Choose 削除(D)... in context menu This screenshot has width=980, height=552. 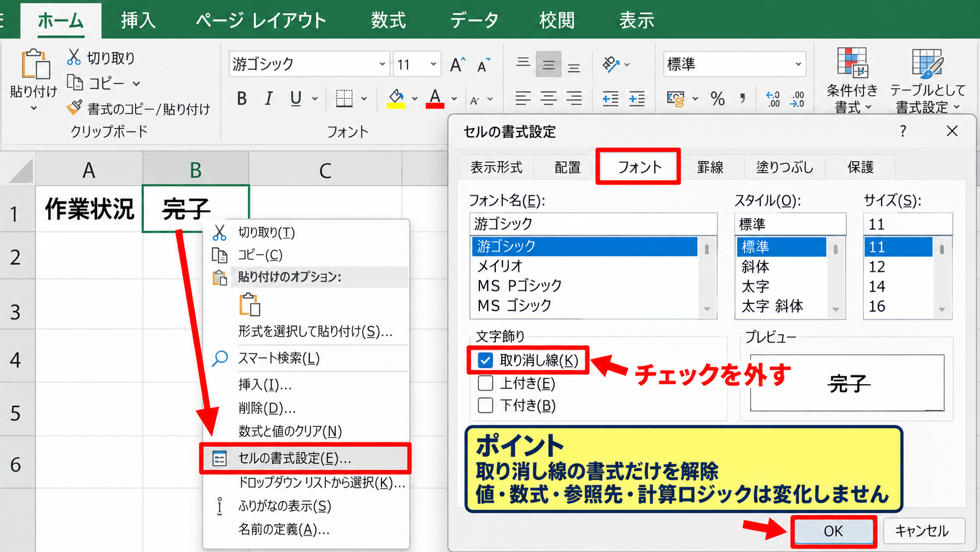(x=305, y=408)
